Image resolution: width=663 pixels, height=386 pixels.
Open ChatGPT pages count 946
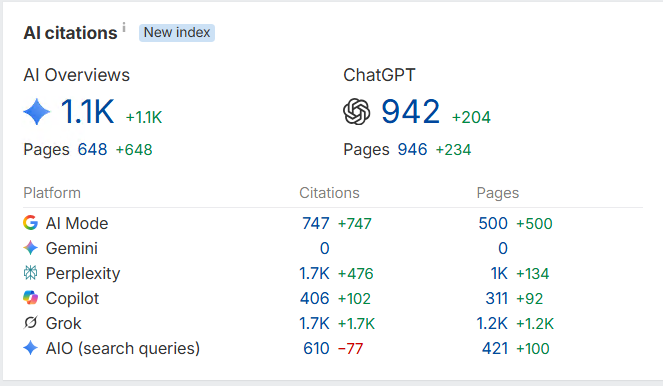click(412, 150)
